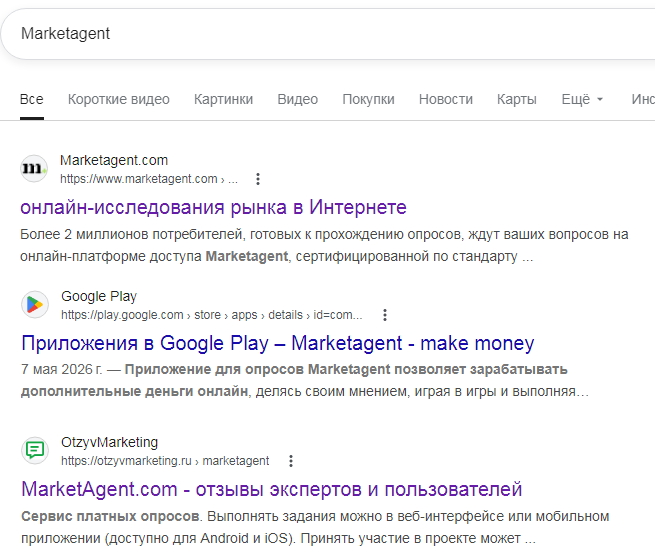Click the Marketagent.com site name

114,160
